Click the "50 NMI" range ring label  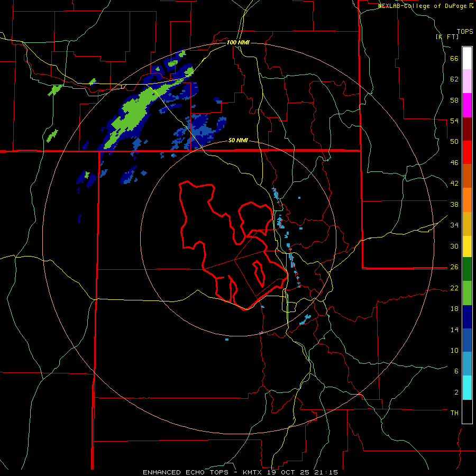[238, 140]
